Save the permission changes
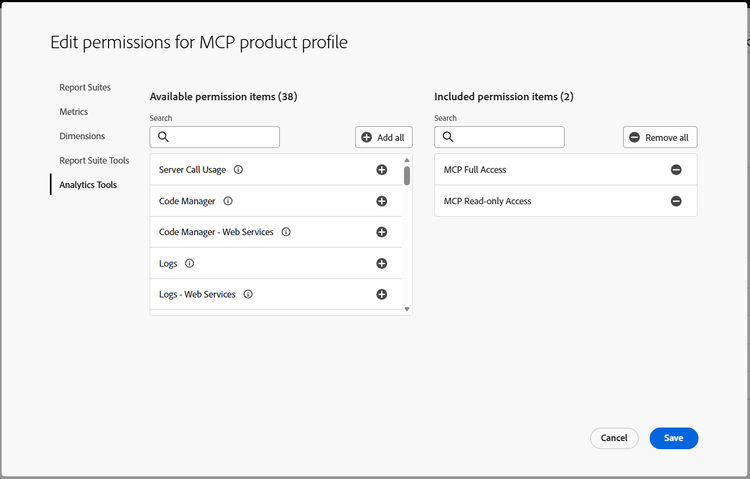 point(673,438)
